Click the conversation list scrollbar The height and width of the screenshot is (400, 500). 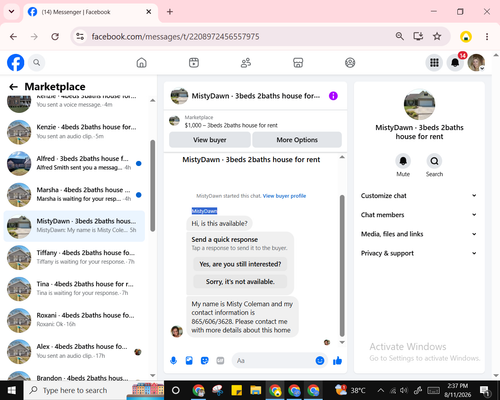(153, 186)
